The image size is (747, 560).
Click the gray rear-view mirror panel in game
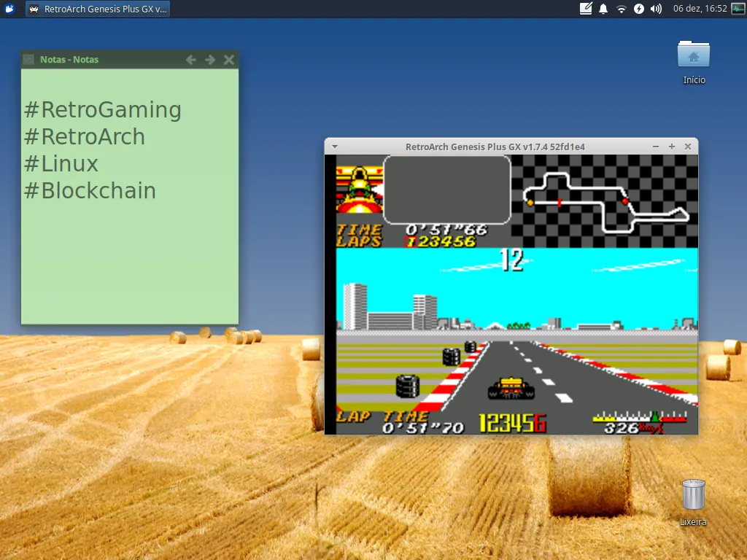click(447, 190)
